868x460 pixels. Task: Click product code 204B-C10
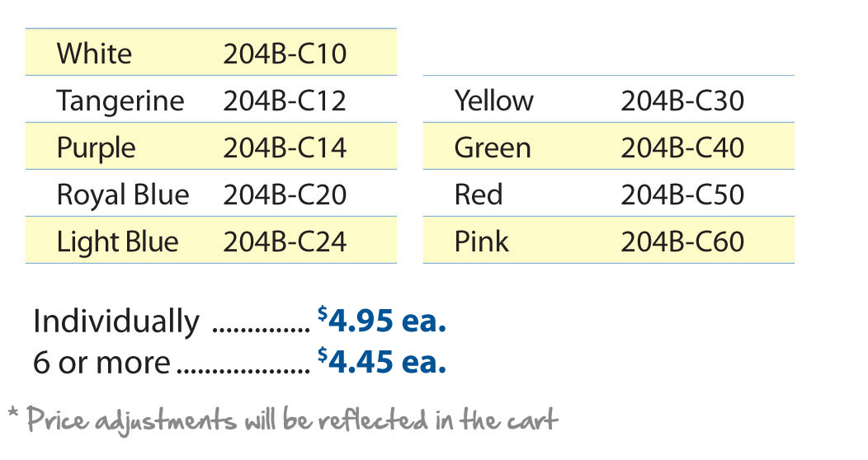[x=285, y=54]
